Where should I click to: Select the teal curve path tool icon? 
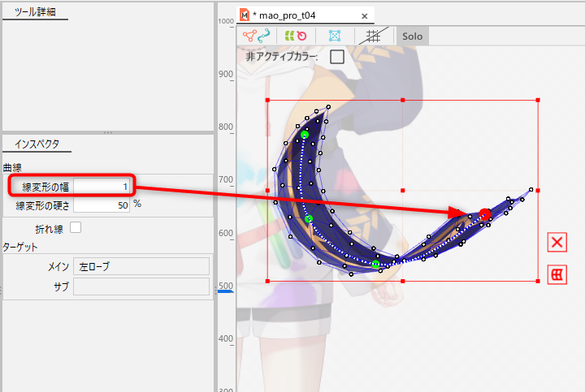click(264, 36)
